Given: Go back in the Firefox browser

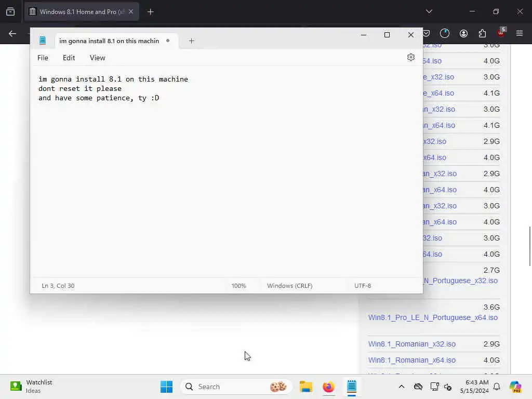Looking at the screenshot, I should click(x=12, y=33).
